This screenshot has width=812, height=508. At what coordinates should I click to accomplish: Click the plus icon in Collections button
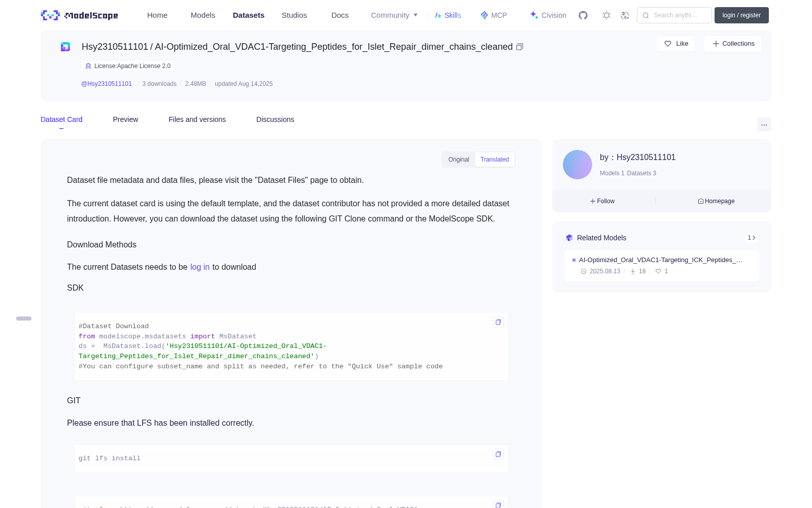[716, 44]
